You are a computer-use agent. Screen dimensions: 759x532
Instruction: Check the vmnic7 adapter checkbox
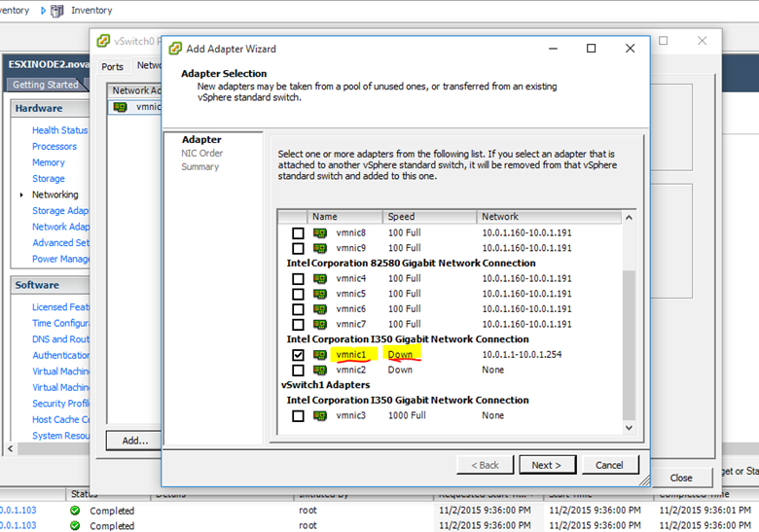298,325
